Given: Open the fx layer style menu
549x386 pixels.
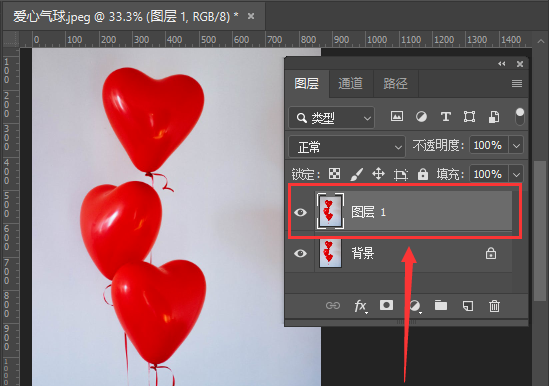Looking at the screenshot, I should pyautogui.click(x=361, y=306).
